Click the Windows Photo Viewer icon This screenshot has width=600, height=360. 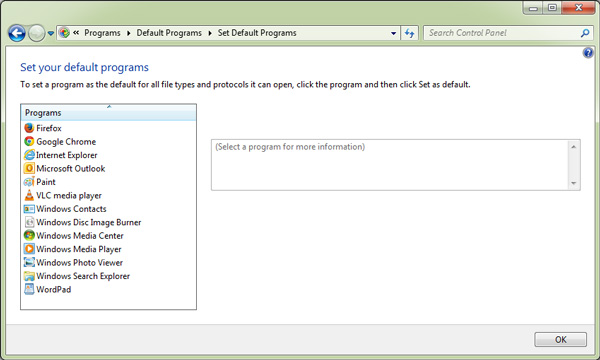pos(29,262)
